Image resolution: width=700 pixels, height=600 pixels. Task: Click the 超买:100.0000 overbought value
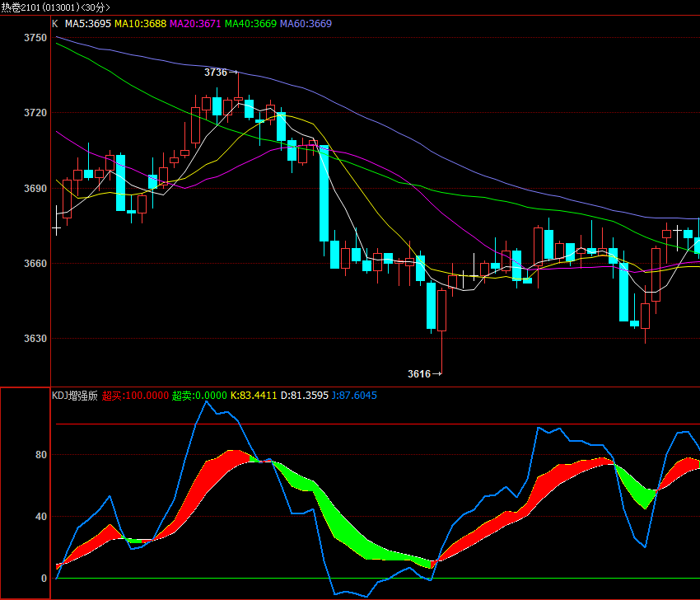click(135, 396)
